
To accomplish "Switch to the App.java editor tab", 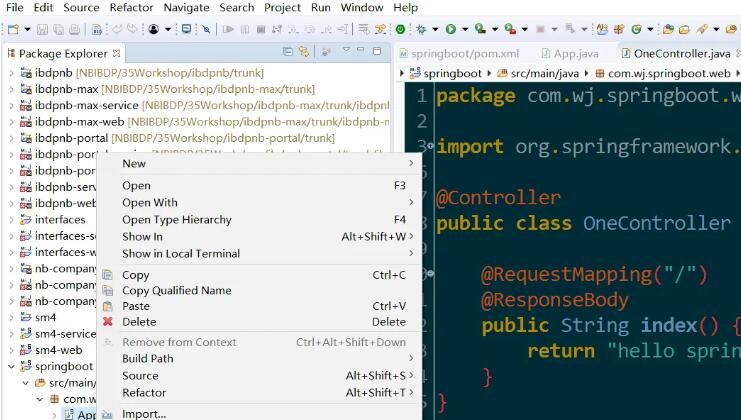I will (570, 54).
